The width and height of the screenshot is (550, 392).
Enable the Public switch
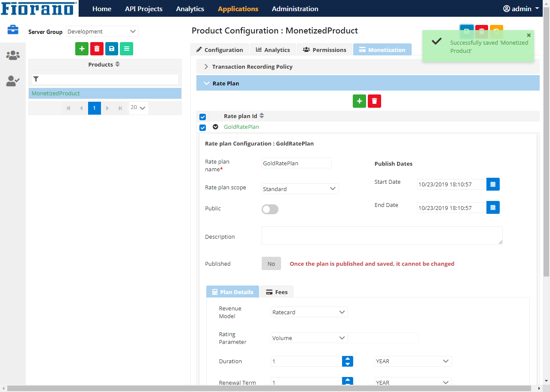pyautogui.click(x=270, y=209)
